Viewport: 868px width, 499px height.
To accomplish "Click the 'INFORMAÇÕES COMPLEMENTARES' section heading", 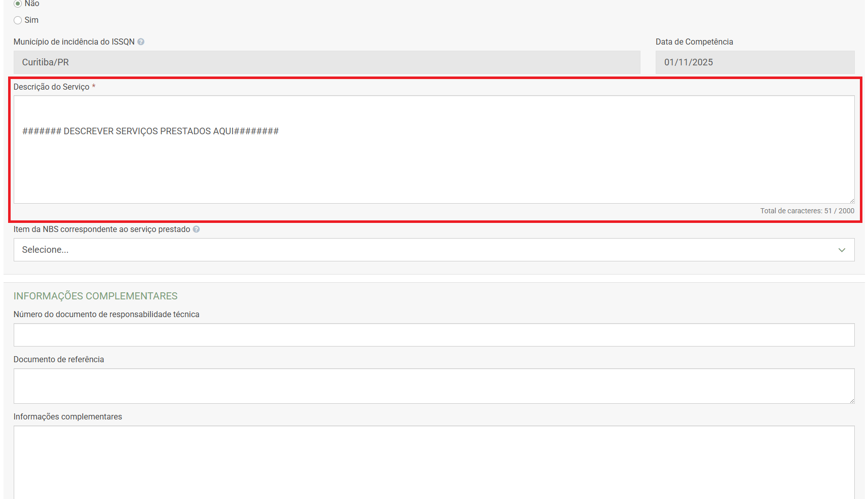I will [95, 296].
